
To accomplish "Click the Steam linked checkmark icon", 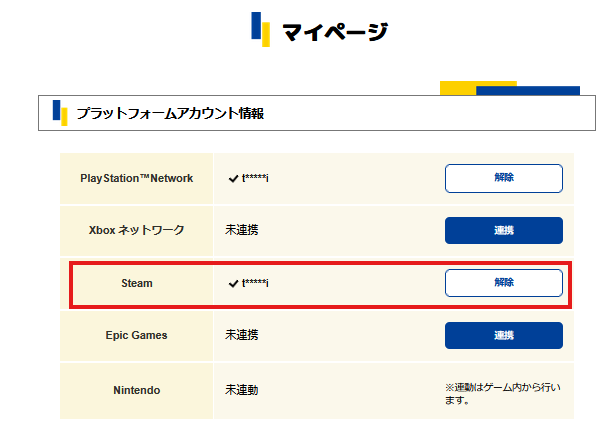I will pos(233,284).
